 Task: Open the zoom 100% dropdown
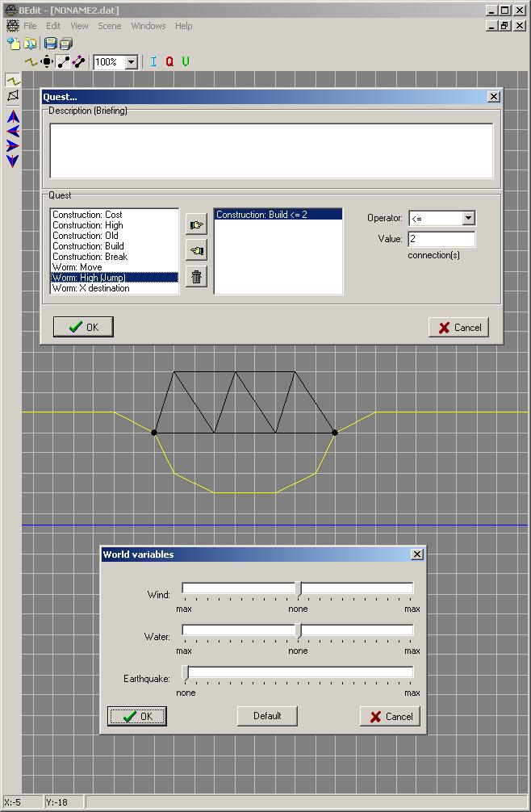coord(132,62)
